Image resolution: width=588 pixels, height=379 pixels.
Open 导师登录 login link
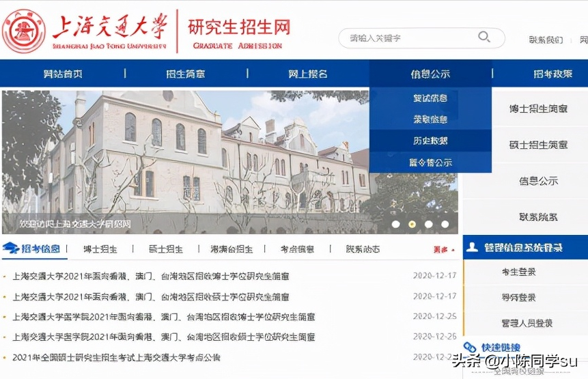[518, 298]
